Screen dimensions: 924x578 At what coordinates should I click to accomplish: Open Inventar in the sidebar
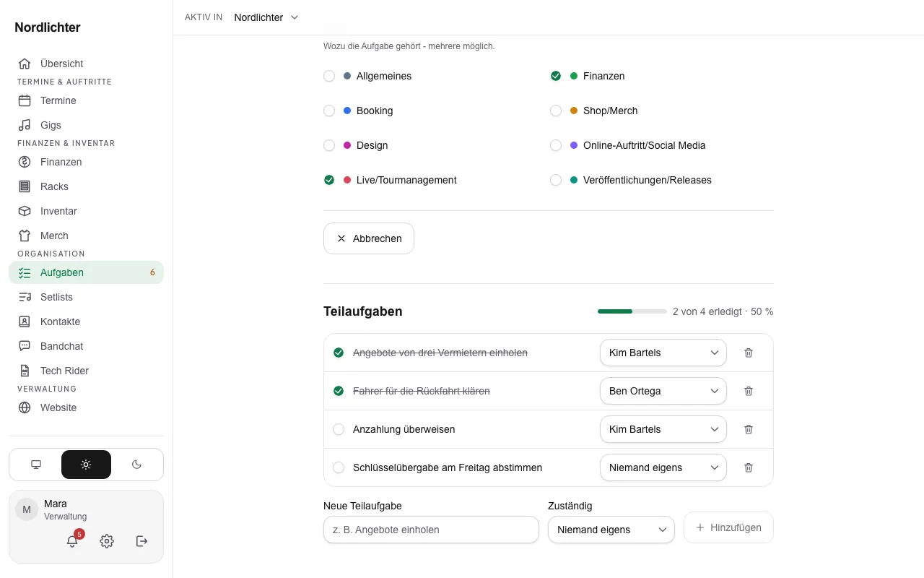click(x=87, y=211)
